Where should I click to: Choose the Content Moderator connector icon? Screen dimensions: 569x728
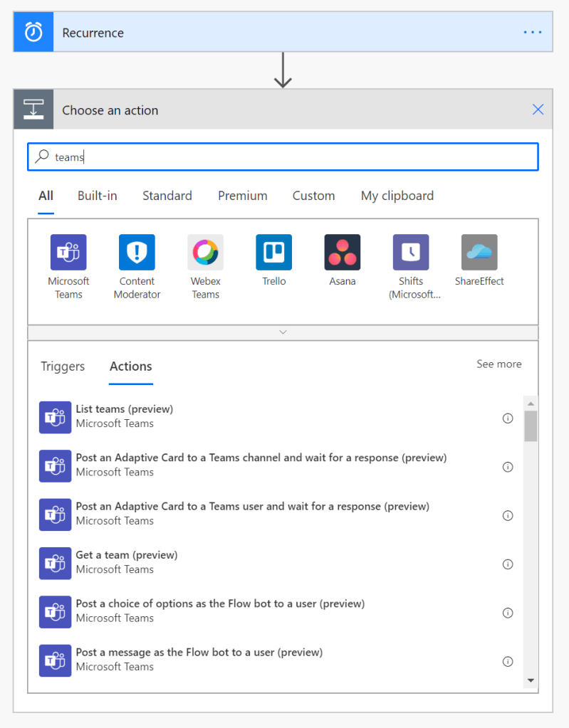(x=137, y=253)
